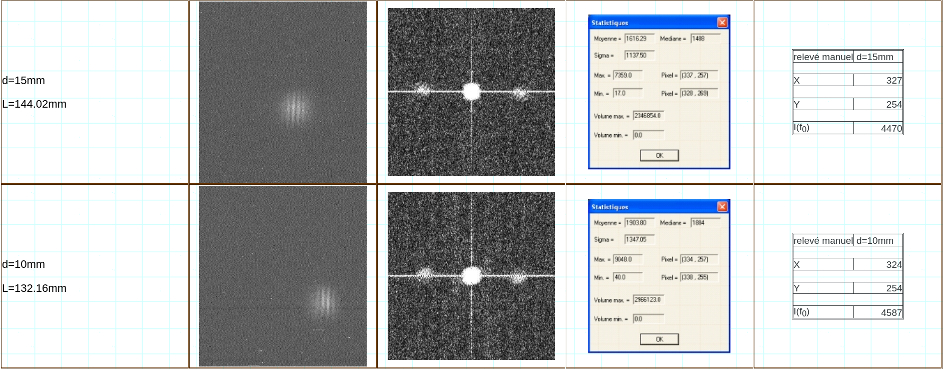The image size is (943, 369).
Task: Select the fringe image for d=10mm
Action: [x=283, y=276]
